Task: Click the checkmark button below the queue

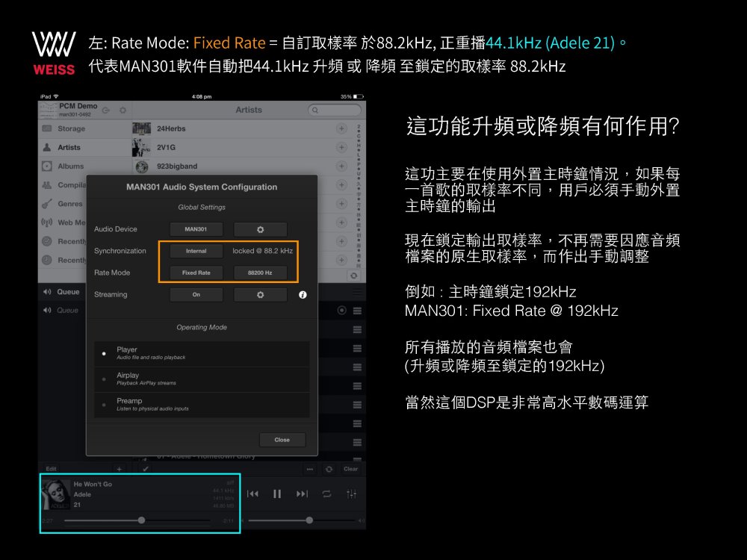Action: pyautogui.click(x=146, y=469)
